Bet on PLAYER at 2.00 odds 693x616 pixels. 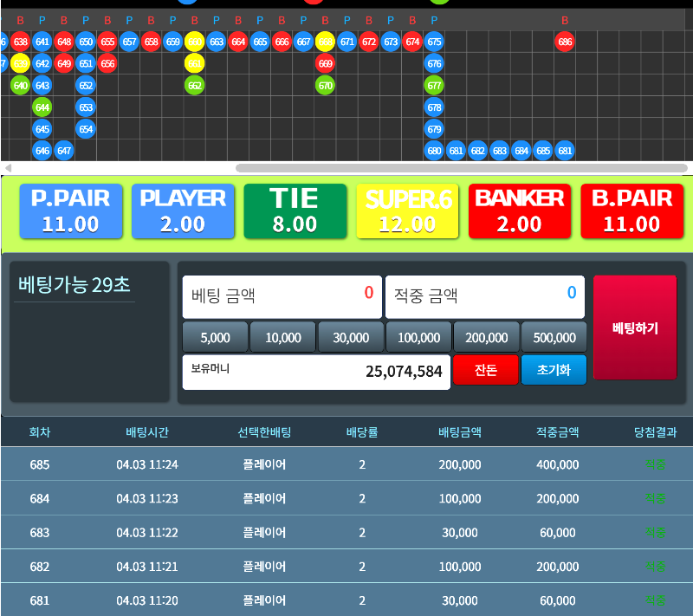183,211
